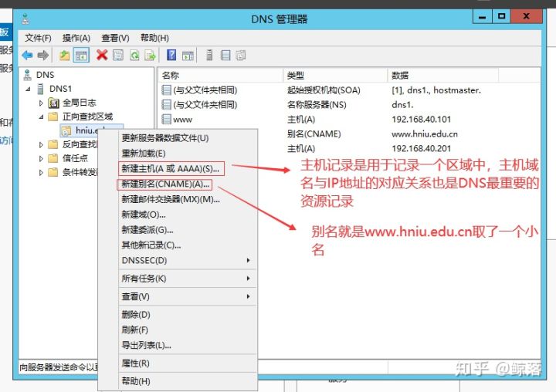Click the gray forward arrow icon
Image resolution: width=556 pixels, height=392 pixels.
[x=43, y=56]
